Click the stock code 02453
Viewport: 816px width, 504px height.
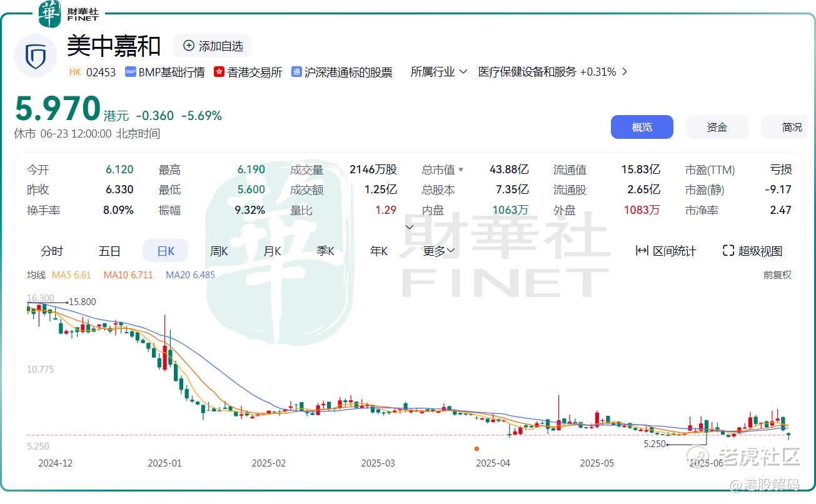[x=101, y=72]
